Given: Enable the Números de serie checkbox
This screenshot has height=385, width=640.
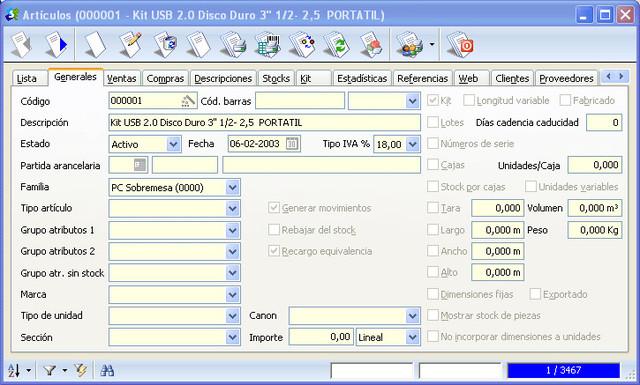Looking at the screenshot, I should [433, 143].
